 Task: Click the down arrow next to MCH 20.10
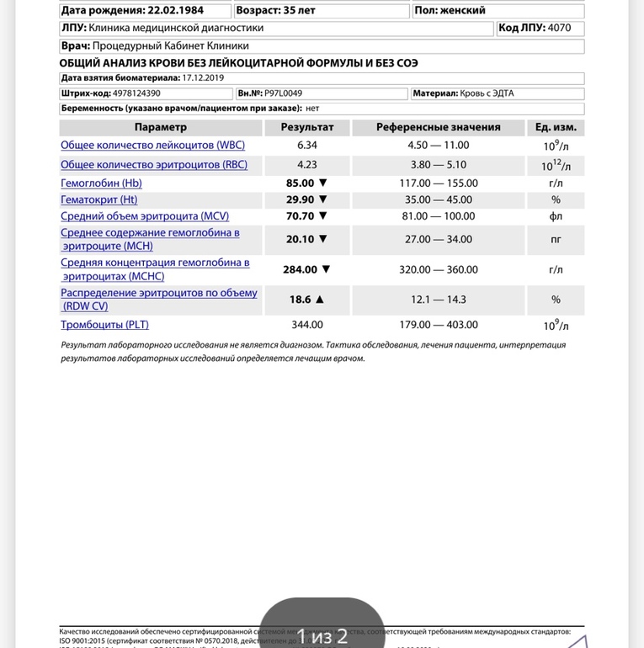coord(322,240)
